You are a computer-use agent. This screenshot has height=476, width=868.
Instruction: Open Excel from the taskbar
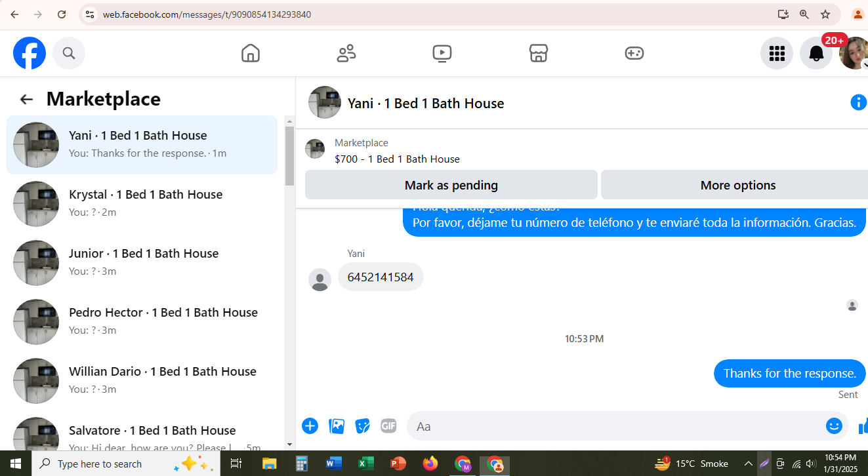tap(365, 464)
